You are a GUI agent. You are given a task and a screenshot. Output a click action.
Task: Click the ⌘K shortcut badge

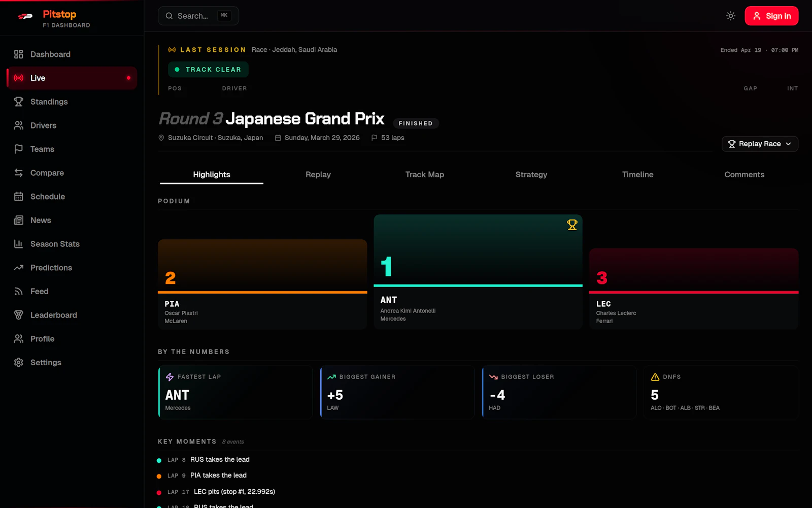tap(224, 16)
